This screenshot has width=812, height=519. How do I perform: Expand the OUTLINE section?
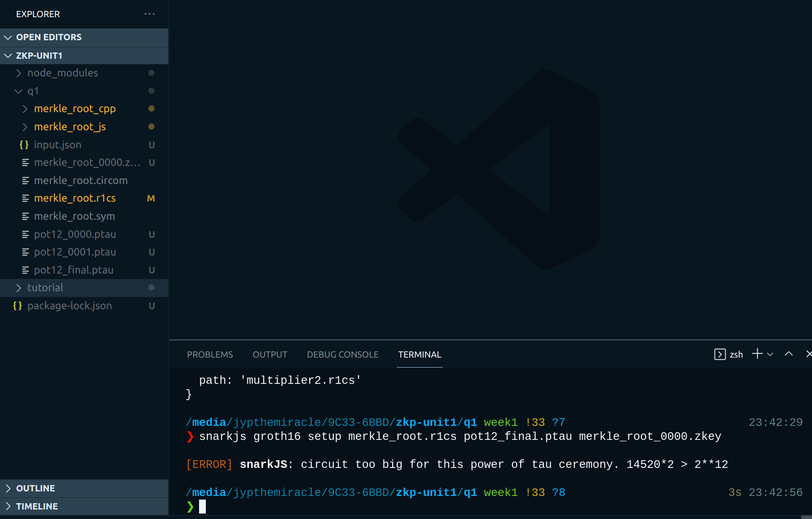click(x=84, y=488)
